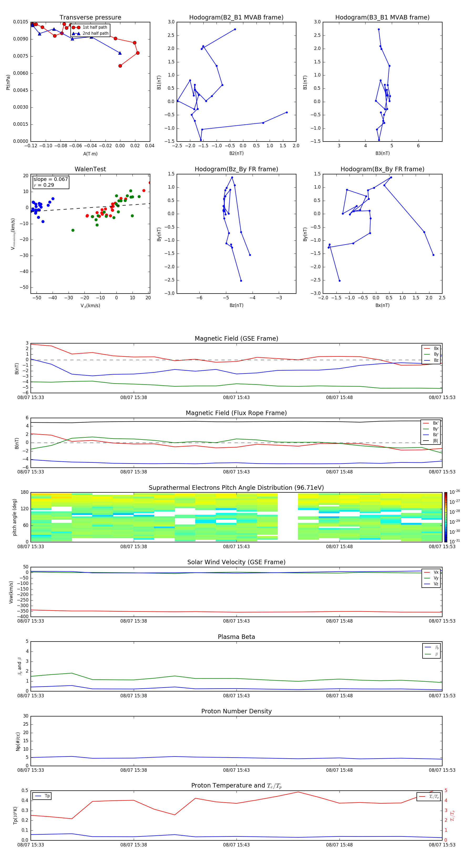Click the 'Hodogram(Bz_By FR frame)' title
The image size is (473, 868).
(x=236, y=169)
